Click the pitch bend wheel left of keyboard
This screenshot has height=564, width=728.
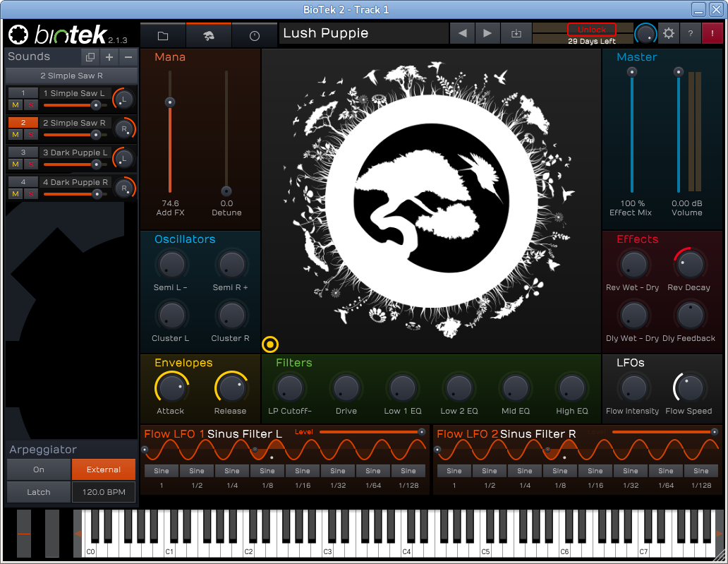24,534
